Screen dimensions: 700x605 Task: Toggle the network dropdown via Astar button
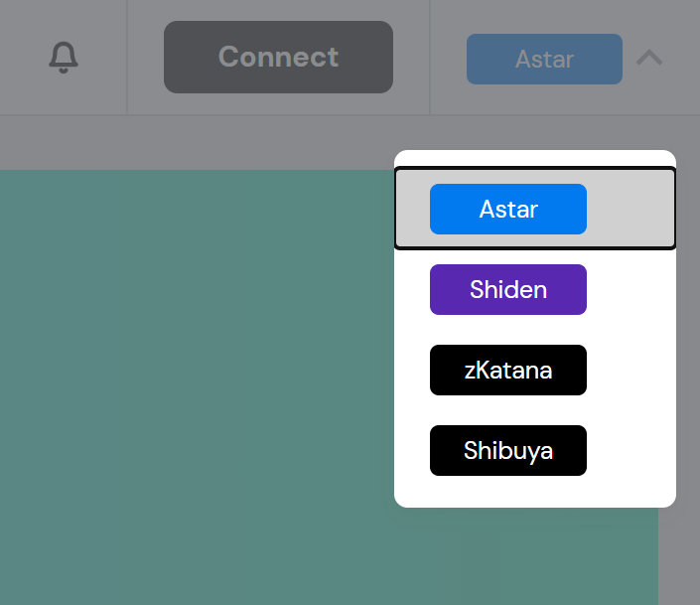click(544, 59)
